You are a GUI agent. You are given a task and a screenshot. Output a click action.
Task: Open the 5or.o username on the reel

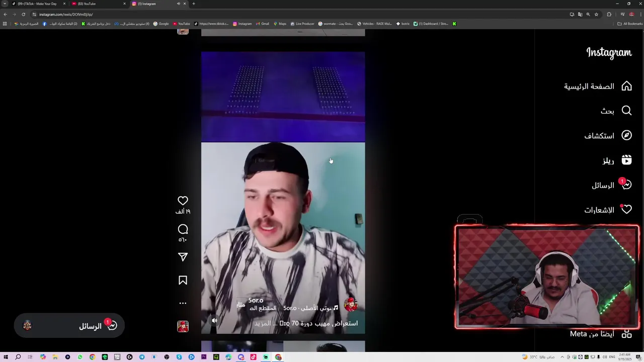point(256,300)
